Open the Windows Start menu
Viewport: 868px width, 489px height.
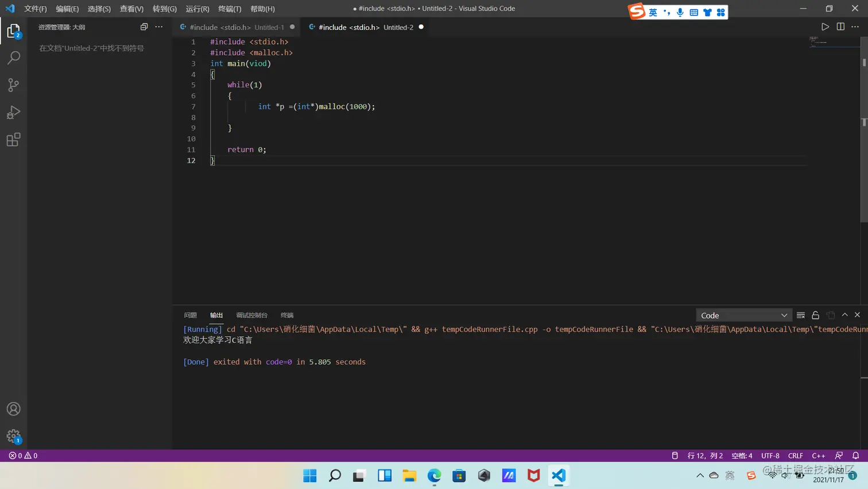310,476
